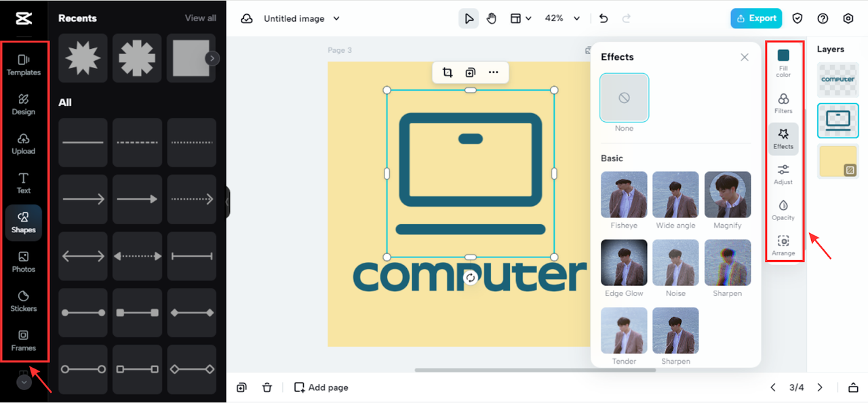The width and height of the screenshot is (868, 403).
Task: Open the Filters tool
Action: (783, 103)
